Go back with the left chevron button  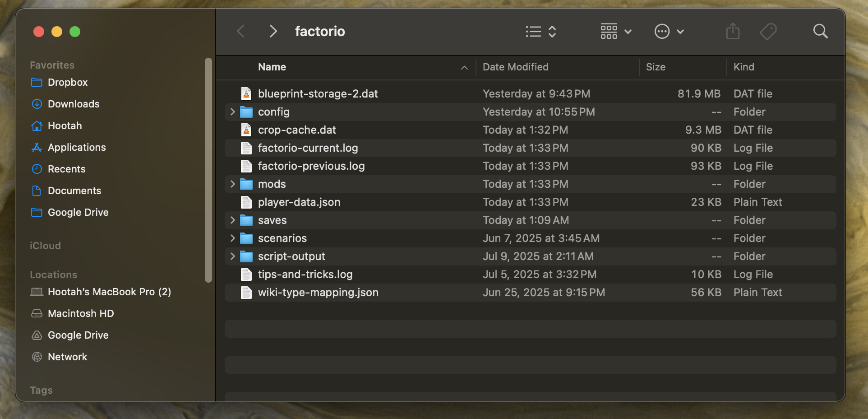(241, 31)
